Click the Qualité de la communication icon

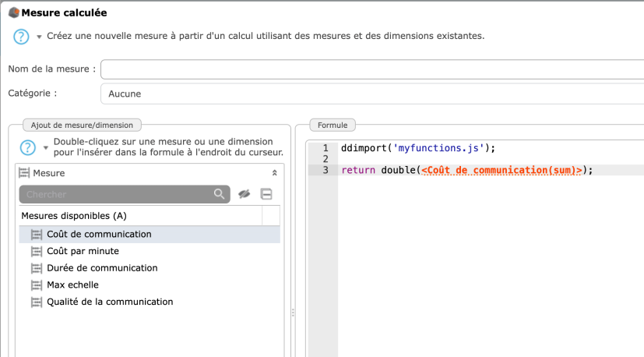(36, 302)
